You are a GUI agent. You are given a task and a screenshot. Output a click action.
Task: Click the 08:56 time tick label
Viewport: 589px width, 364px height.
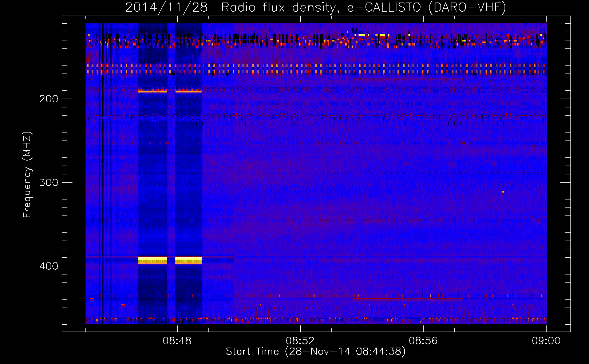(x=423, y=341)
